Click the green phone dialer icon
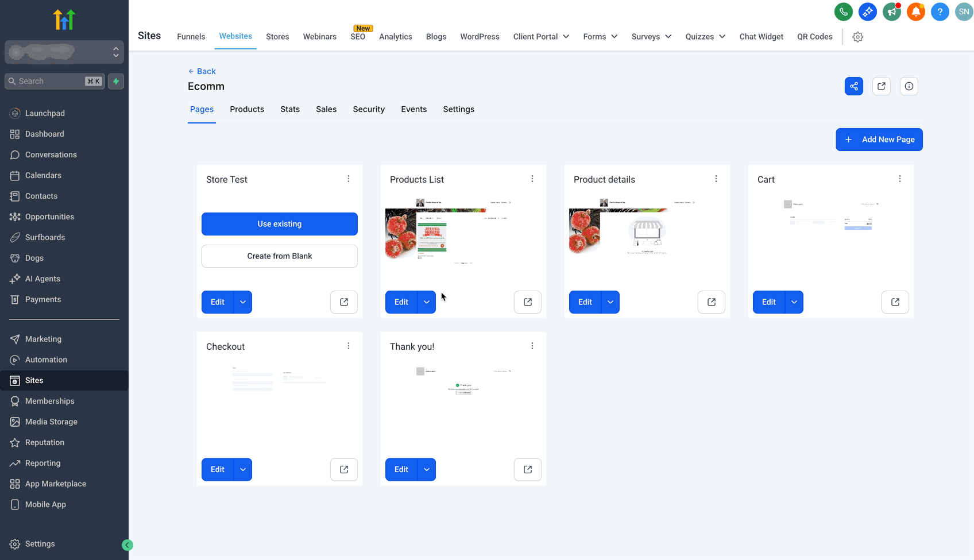 (x=843, y=11)
